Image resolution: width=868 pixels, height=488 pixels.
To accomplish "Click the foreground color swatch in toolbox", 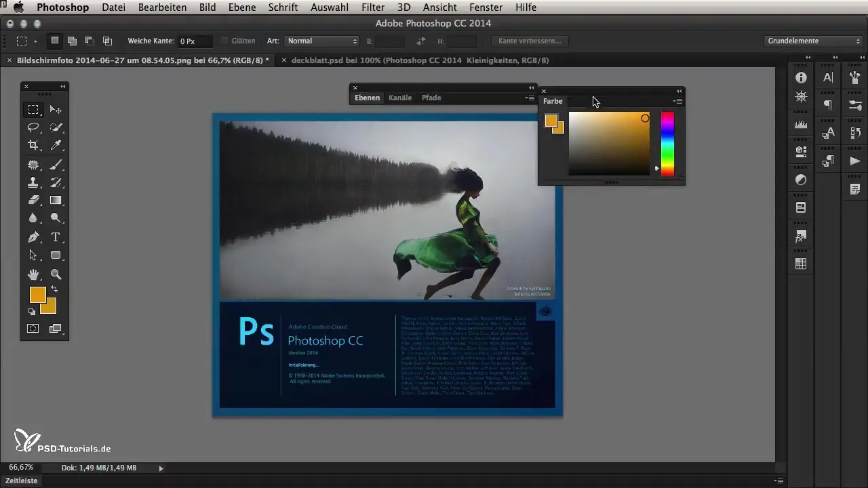I will click(37, 295).
